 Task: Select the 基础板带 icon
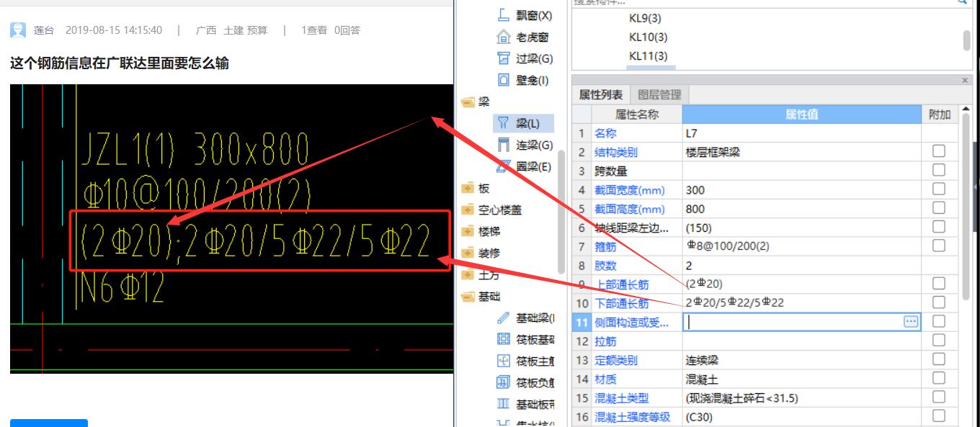click(504, 404)
